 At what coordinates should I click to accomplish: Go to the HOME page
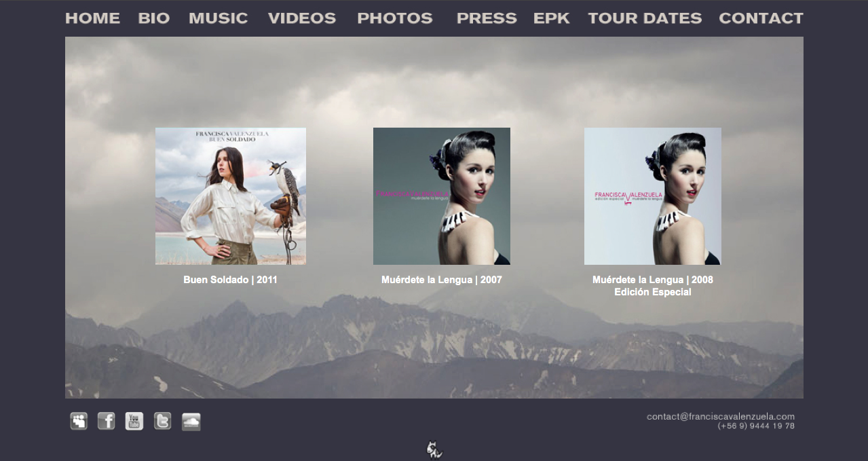(92, 18)
